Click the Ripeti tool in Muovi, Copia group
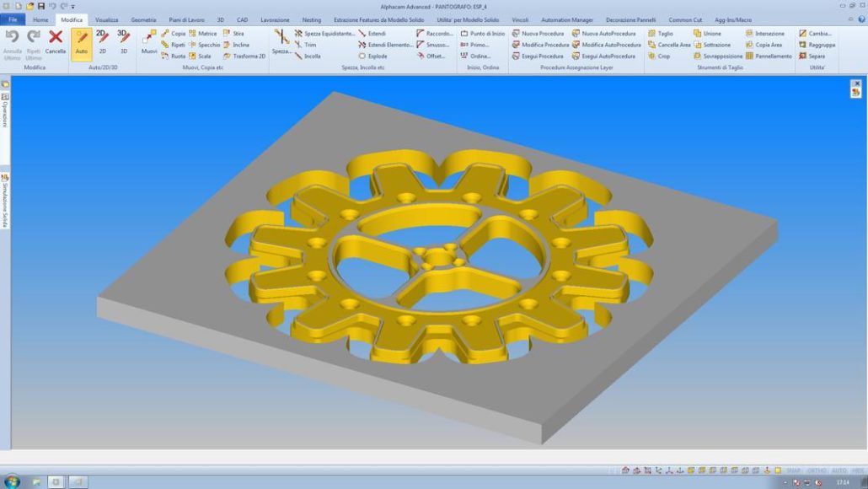 (x=174, y=45)
